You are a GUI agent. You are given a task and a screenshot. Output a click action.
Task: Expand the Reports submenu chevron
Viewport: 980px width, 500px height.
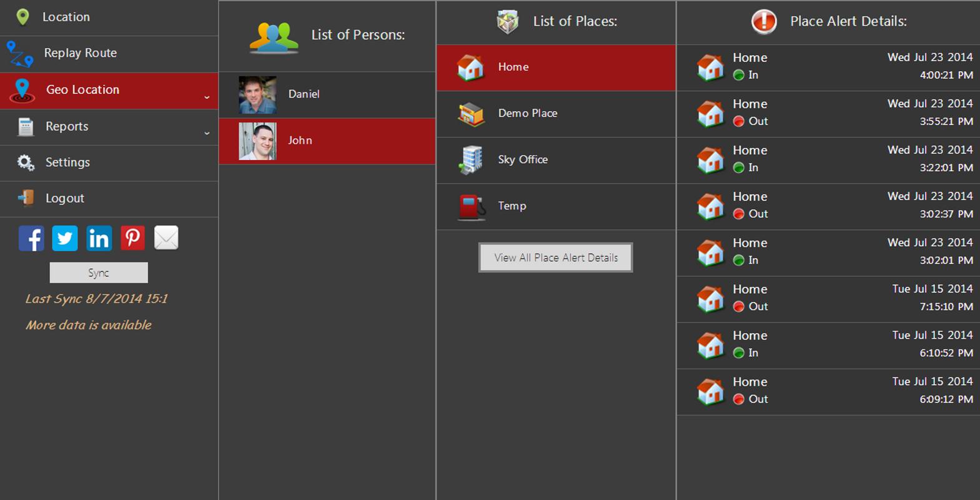[x=207, y=133]
